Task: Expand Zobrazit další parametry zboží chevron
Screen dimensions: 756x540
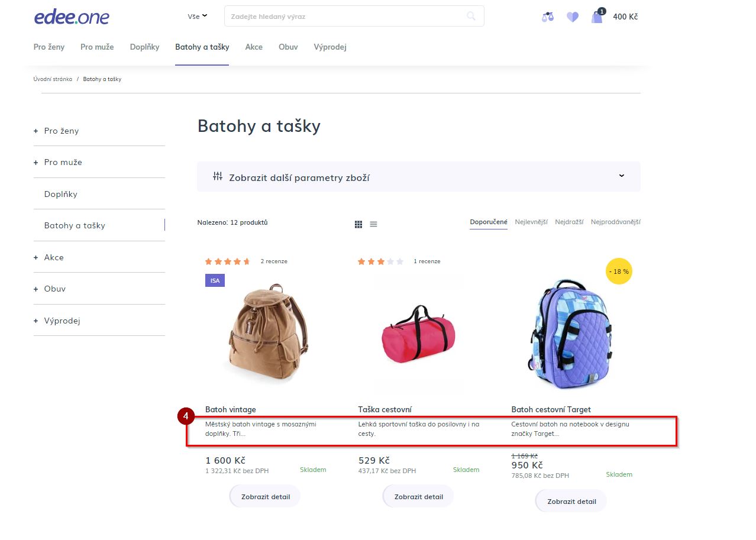Action: pos(621,176)
